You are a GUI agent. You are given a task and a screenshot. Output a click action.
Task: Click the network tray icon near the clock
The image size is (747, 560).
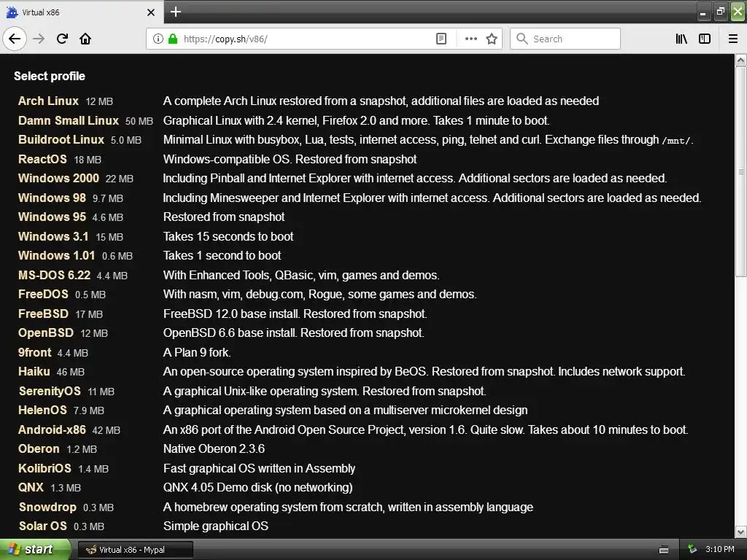pos(692,550)
